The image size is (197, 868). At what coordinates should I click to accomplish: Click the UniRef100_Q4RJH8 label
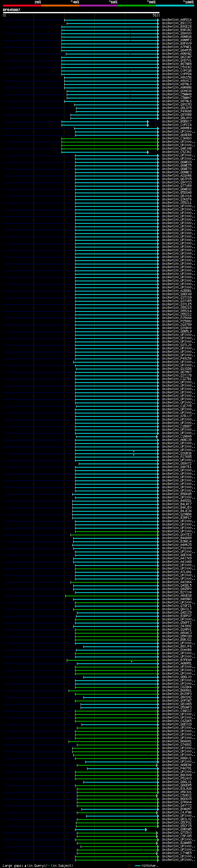coord(177,149)
